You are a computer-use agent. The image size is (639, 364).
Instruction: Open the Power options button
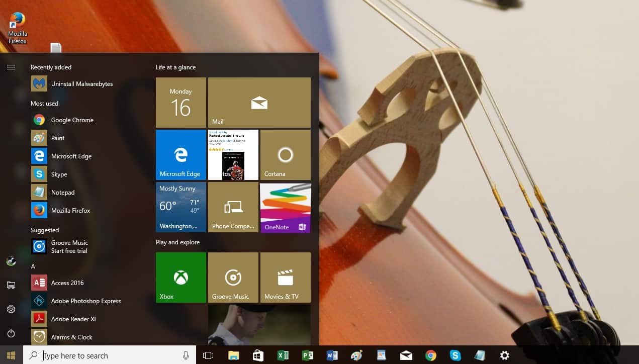pos(11,333)
